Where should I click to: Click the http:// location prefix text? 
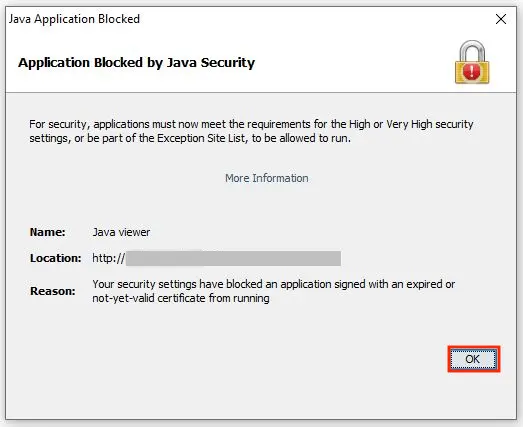[109, 258]
